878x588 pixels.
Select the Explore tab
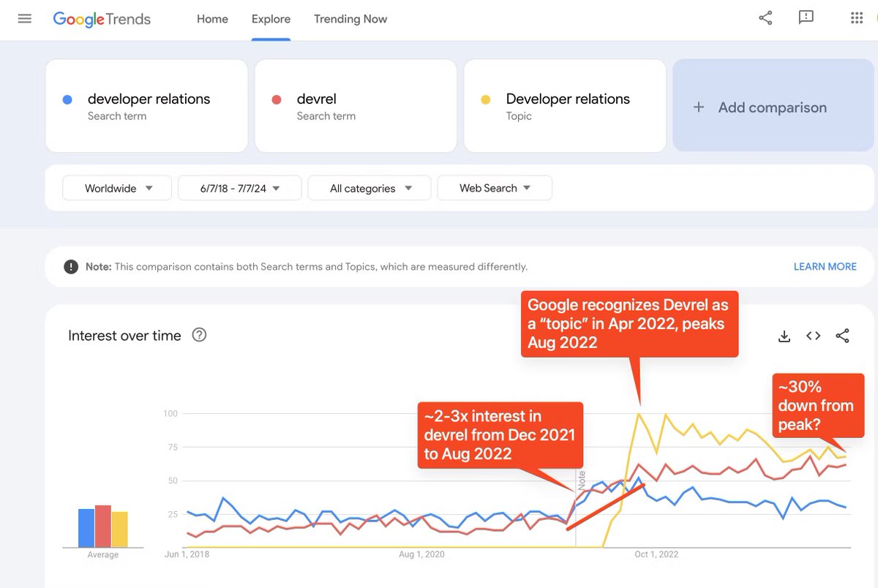(271, 19)
